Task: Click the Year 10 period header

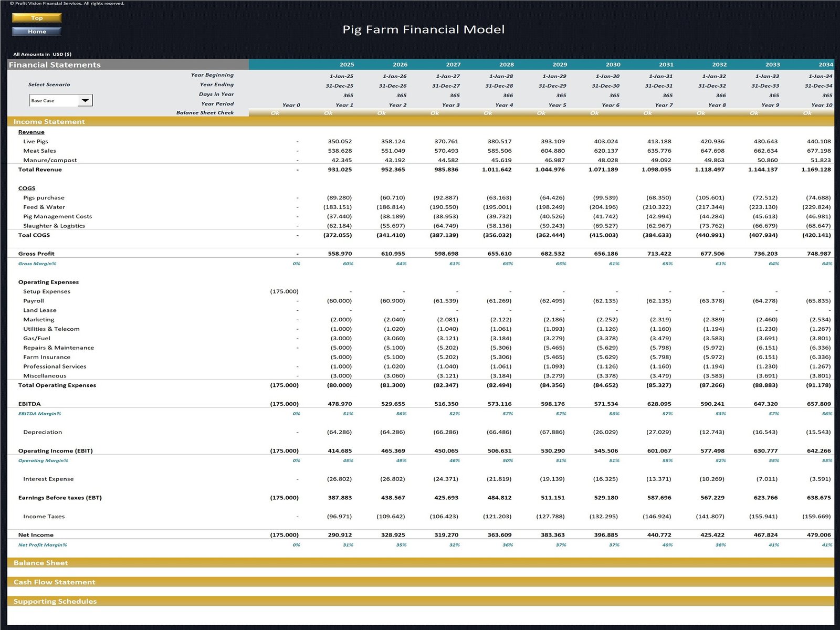Action: click(x=822, y=105)
